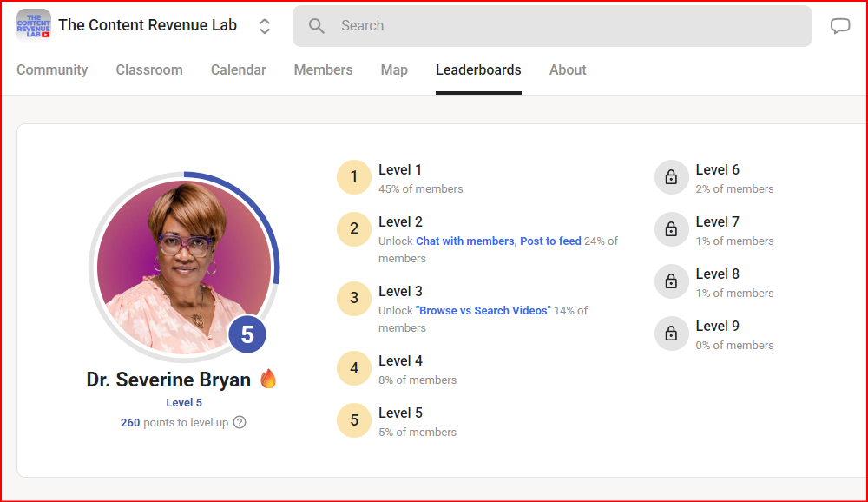Open the "Chat with members" link

coord(464,241)
